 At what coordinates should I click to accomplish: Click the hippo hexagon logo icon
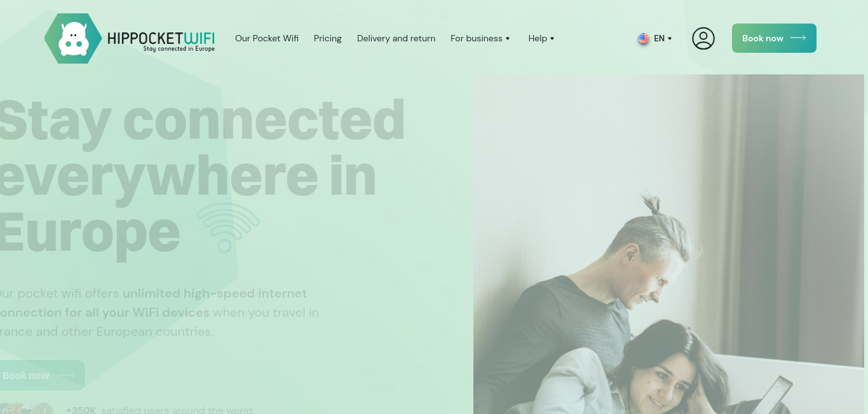click(73, 38)
